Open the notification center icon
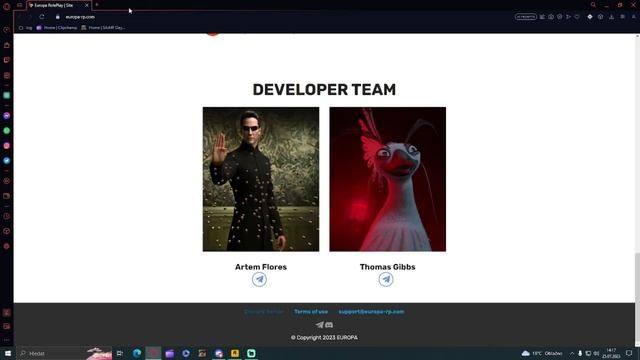 click(x=629, y=353)
